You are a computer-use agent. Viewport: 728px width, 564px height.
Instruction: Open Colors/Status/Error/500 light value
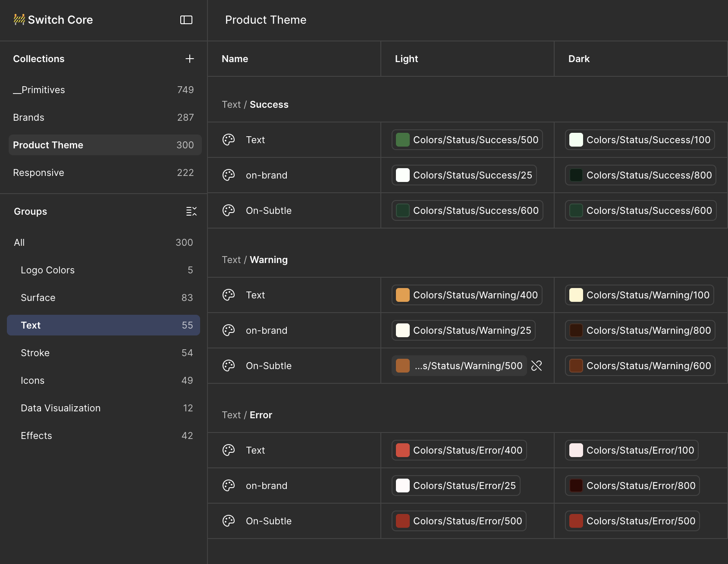(459, 521)
